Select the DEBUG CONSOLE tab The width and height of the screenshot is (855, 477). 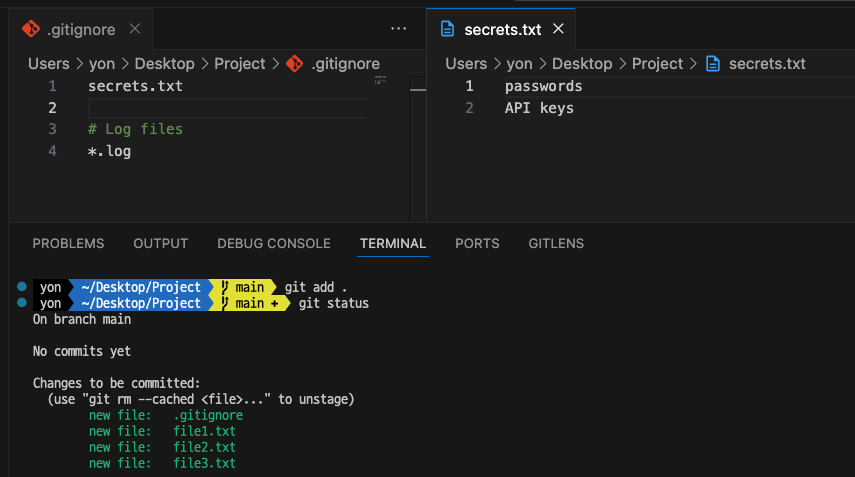click(274, 243)
